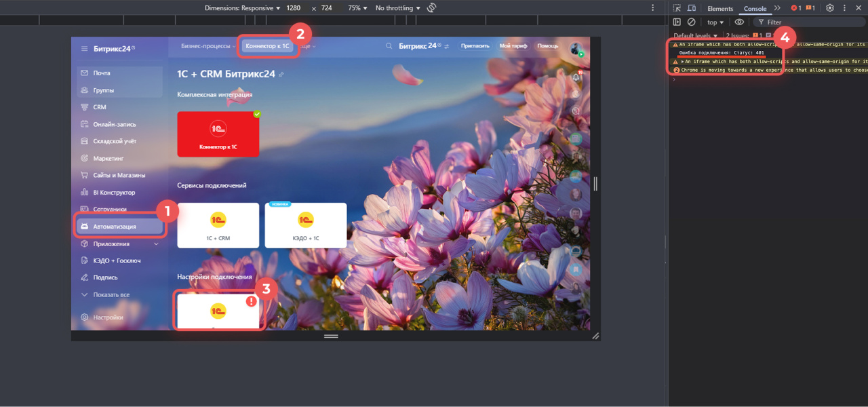Open Dimensions Responsive dropdown

click(x=242, y=8)
